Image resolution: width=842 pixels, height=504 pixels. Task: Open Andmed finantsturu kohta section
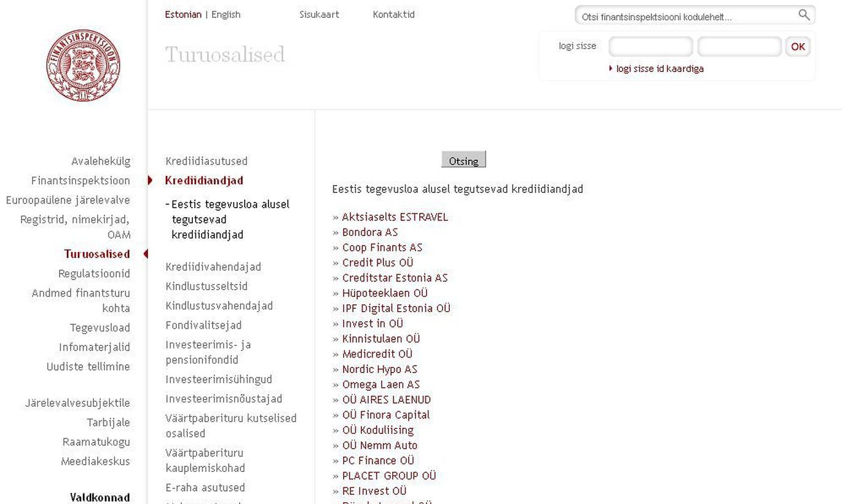[81, 301]
